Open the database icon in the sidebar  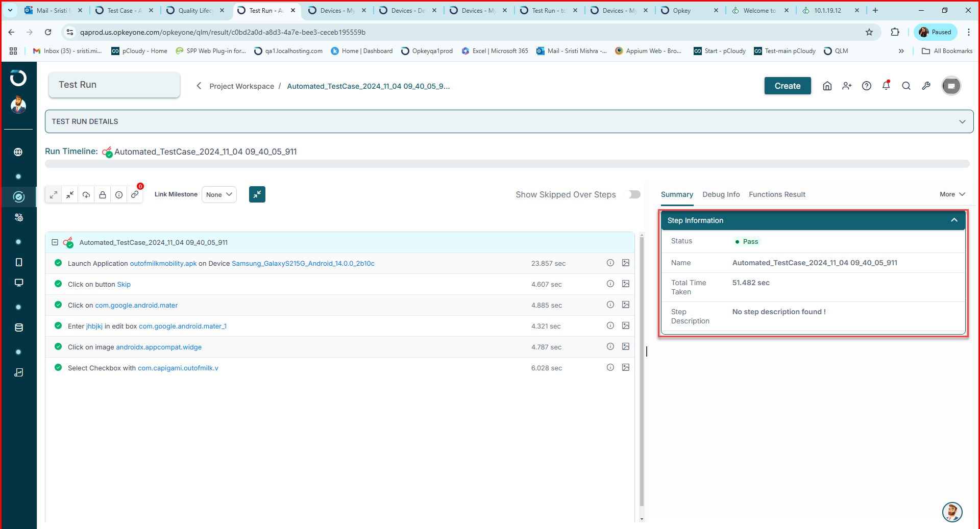19,328
